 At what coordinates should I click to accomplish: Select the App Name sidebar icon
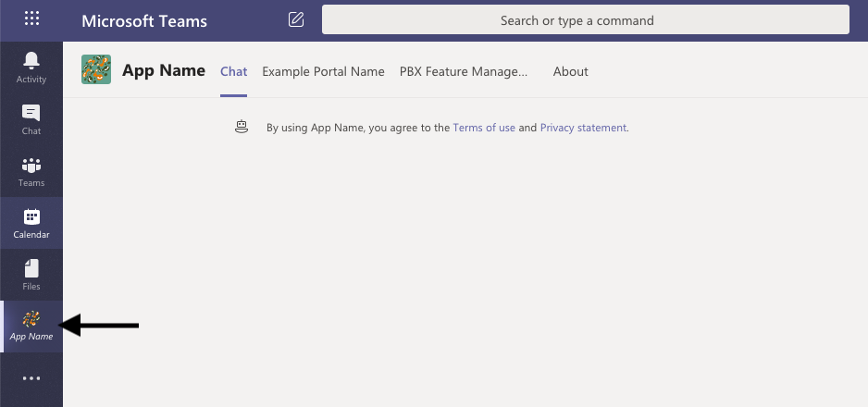31,327
